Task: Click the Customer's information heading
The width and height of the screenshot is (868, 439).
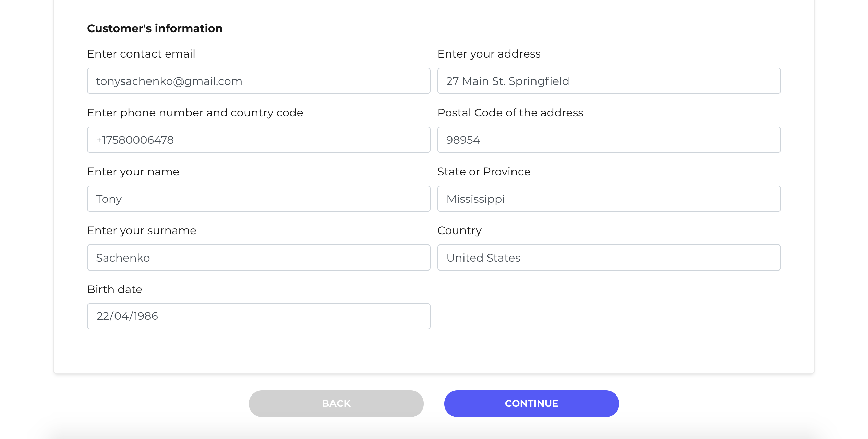Action: click(155, 28)
